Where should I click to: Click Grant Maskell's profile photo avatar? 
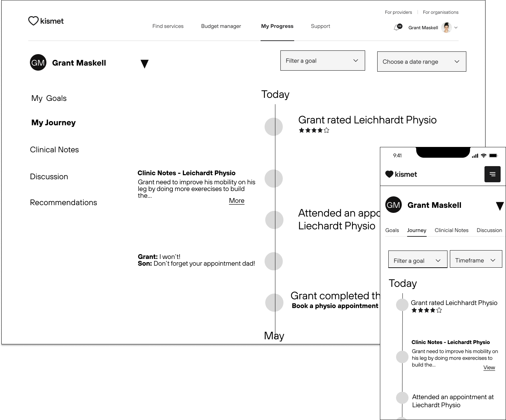[x=446, y=28]
